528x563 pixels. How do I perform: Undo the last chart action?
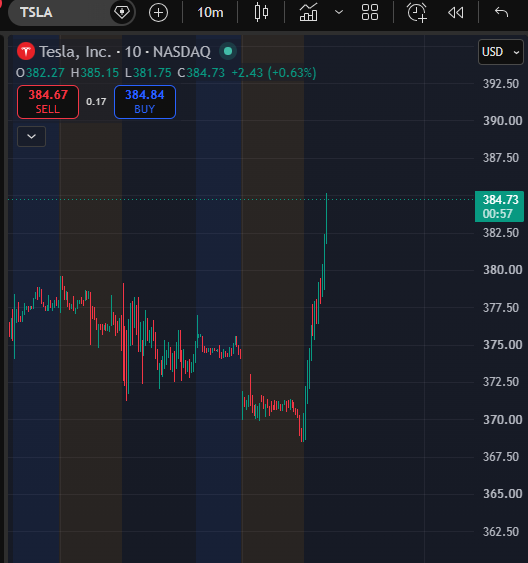(x=501, y=13)
